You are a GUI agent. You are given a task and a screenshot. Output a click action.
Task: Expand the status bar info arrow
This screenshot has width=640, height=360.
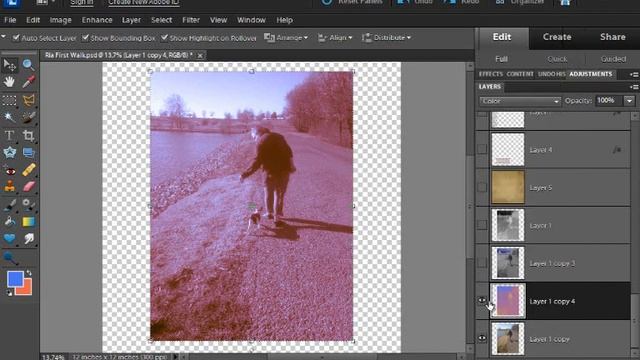pyautogui.click(x=176, y=356)
